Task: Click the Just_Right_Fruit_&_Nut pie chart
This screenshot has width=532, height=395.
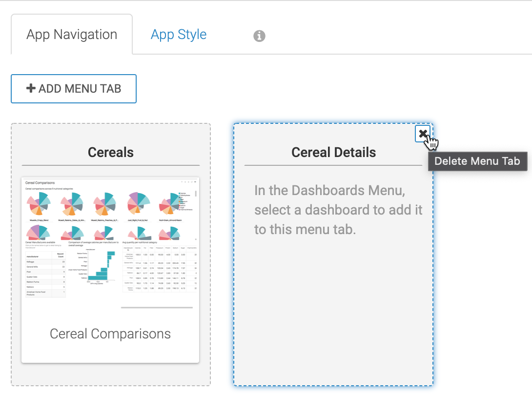Action: click(x=139, y=204)
